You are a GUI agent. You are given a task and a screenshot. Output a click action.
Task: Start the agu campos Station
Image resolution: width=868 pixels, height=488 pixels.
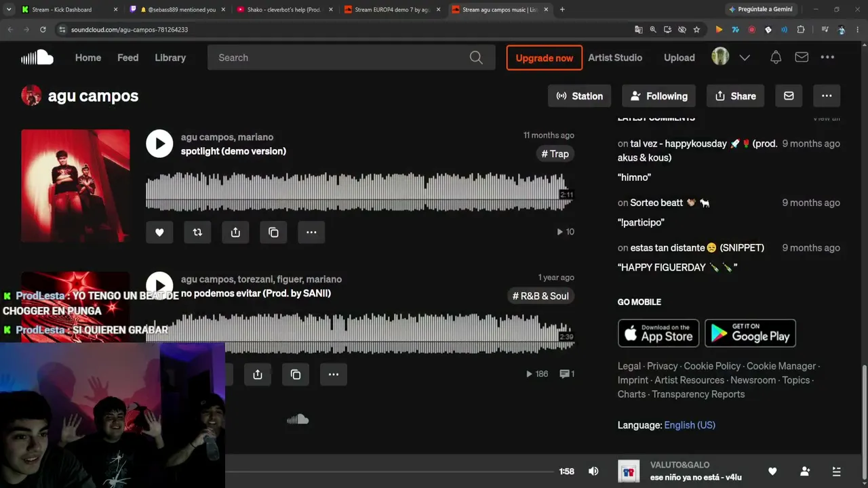point(580,96)
